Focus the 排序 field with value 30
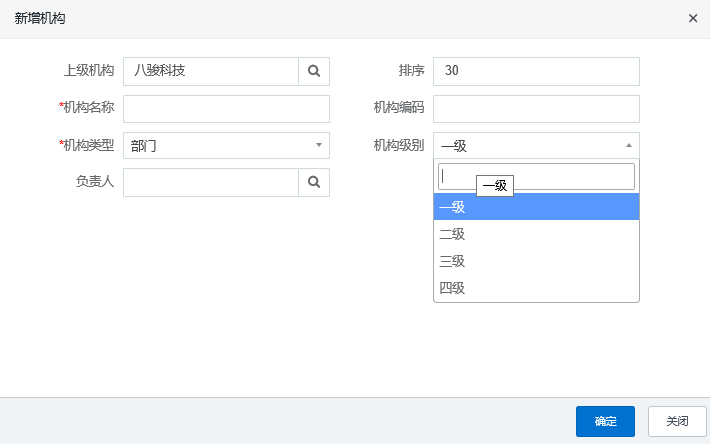This screenshot has height=444, width=710. [x=536, y=71]
